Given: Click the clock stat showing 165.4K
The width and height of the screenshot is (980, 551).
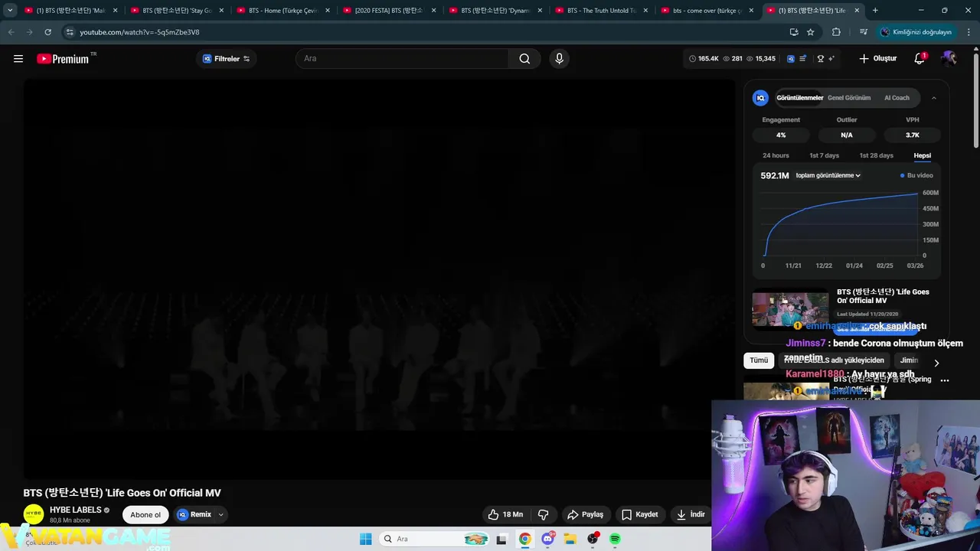Looking at the screenshot, I should click(703, 59).
